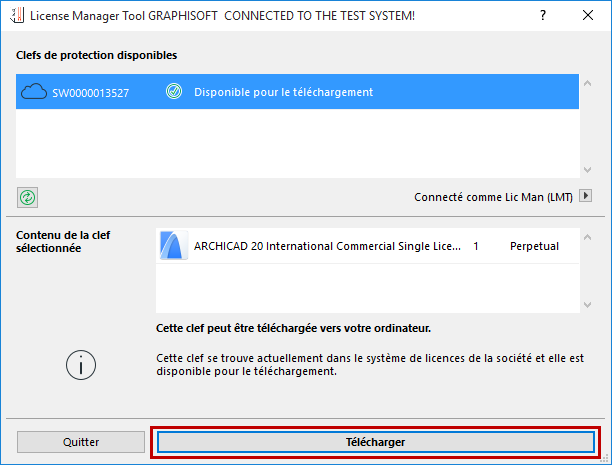Refresh the protection keys list
The image size is (612, 465).
point(27,198)
